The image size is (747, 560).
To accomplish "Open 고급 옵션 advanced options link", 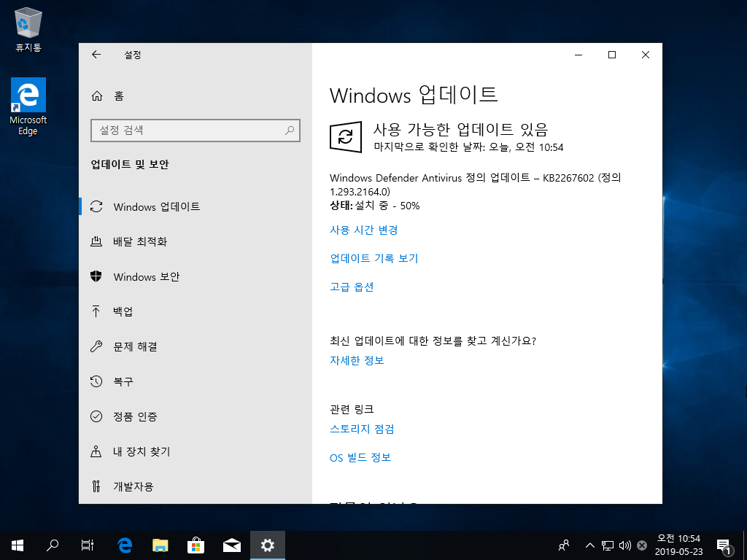I will (x=352, y=287).
